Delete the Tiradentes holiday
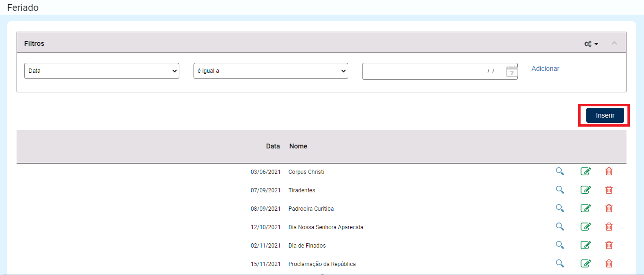Screen dimensions: 644x275 (x=609, y=190)
